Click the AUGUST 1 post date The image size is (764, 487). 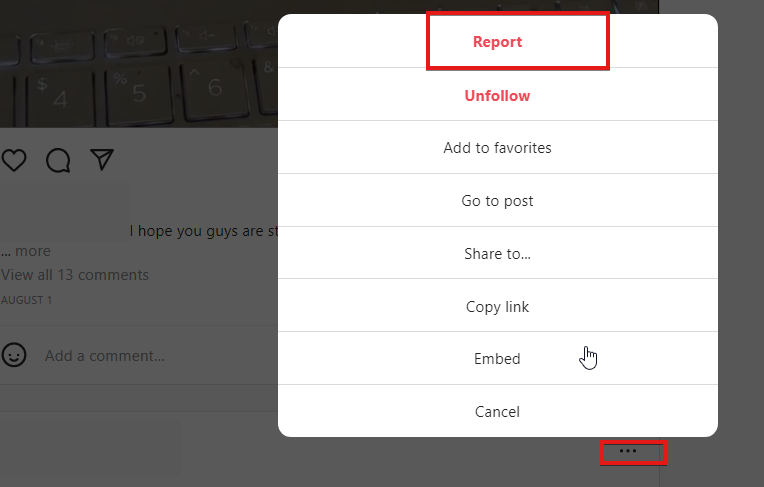click(27, 300)
